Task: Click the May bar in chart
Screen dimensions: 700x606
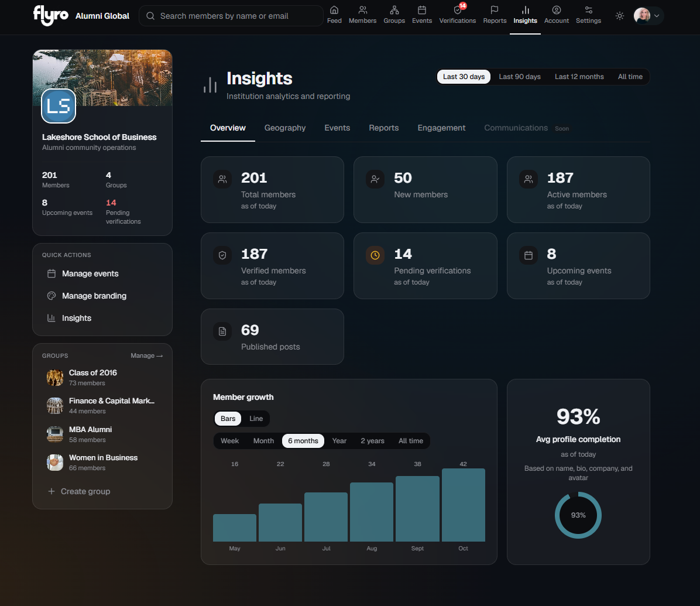Action: [235, 528]
